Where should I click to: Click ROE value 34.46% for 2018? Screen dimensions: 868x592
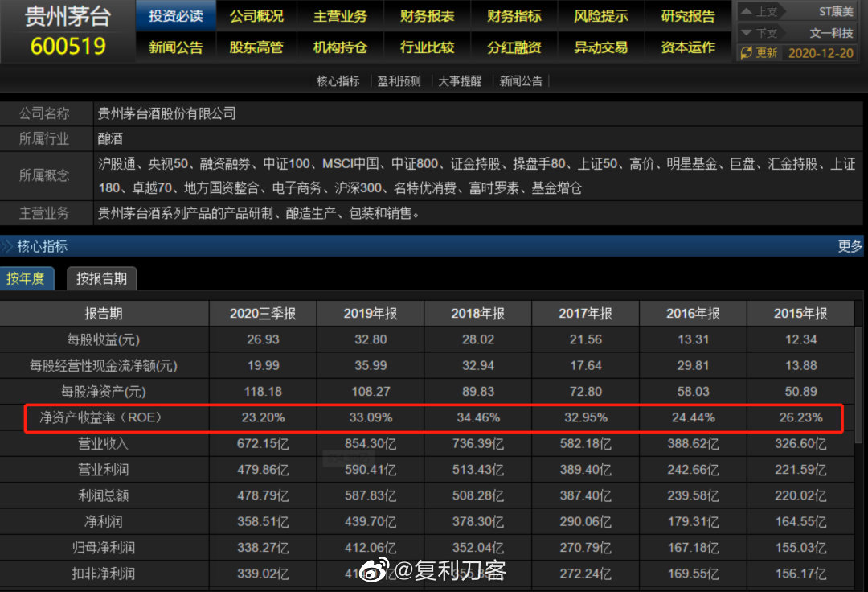477,417
